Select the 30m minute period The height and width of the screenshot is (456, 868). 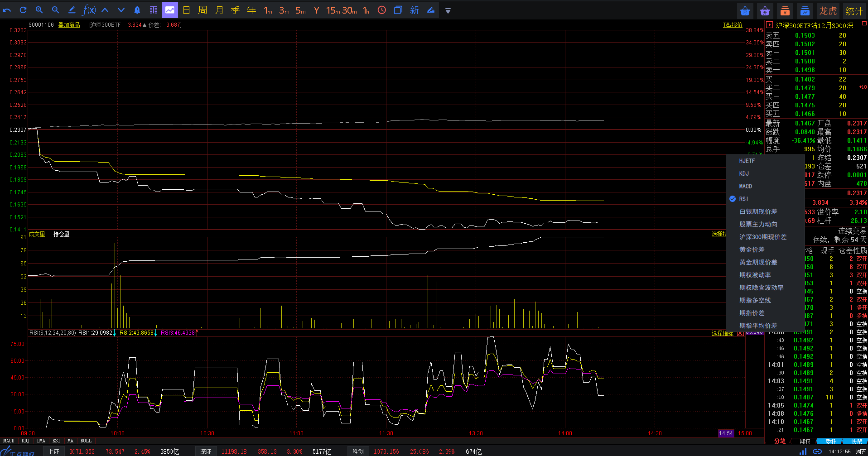point(349,10)
